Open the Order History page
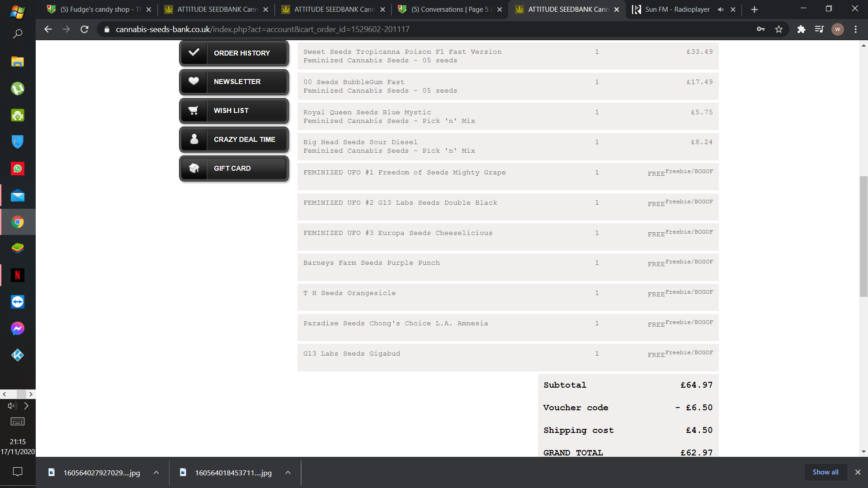 coord(234,53)
